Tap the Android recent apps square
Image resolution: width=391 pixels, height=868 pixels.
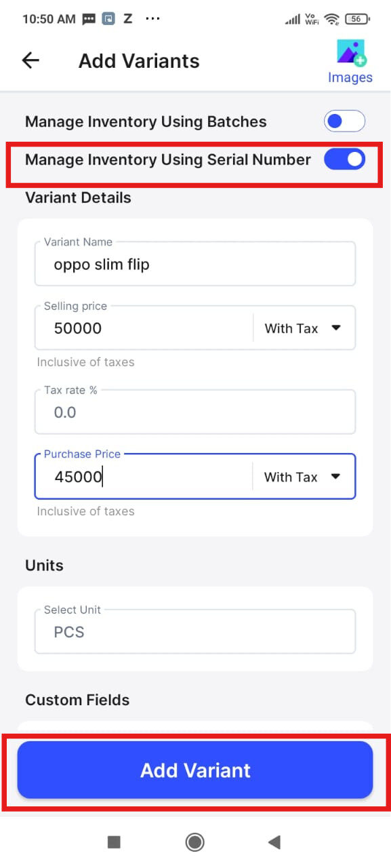(114, 842)
